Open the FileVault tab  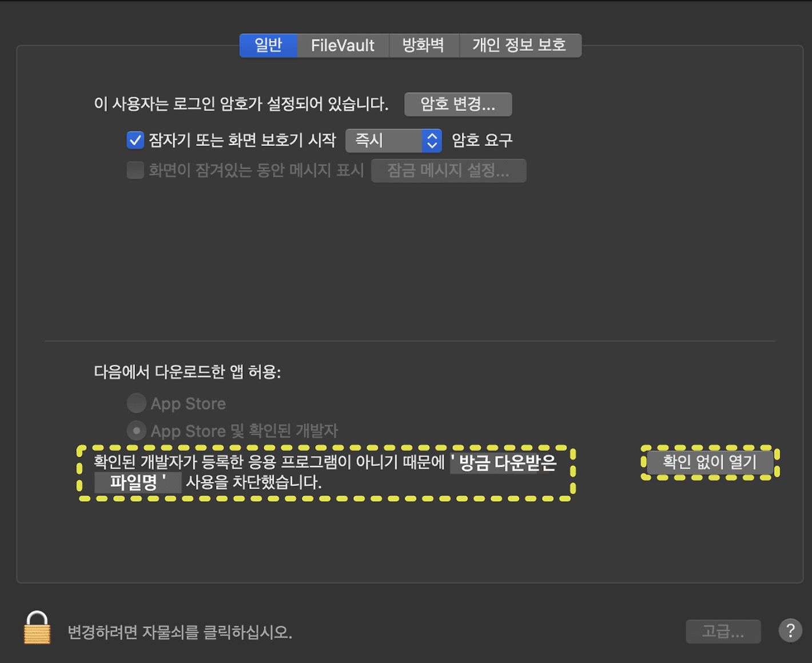coord(343,45)
